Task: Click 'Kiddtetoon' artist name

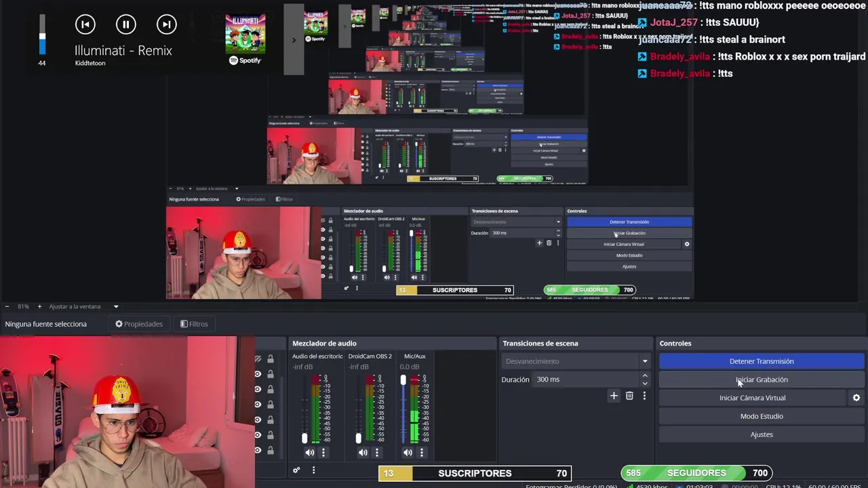Action: [90, 63]
